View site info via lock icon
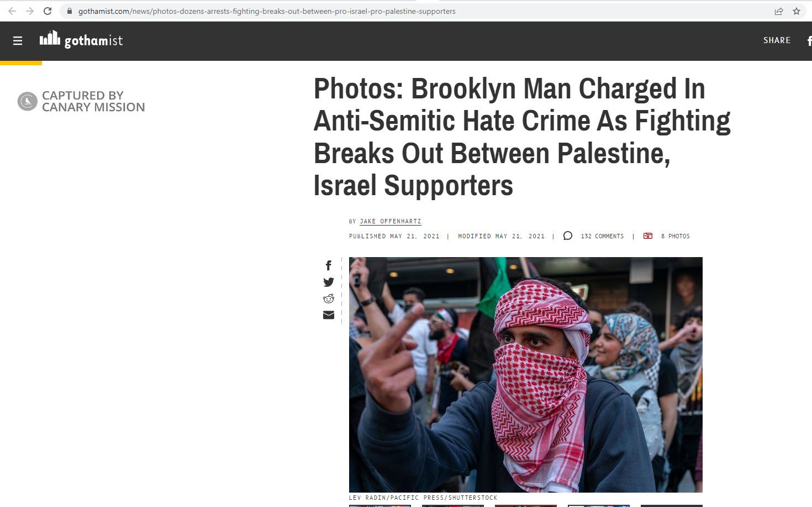The width and height of the screenshot is (812, 507). pos(69,11)
